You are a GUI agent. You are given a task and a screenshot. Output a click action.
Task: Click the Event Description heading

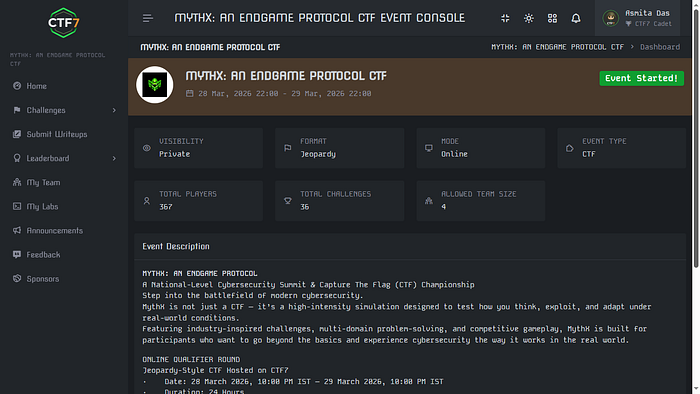coord(175,246)
